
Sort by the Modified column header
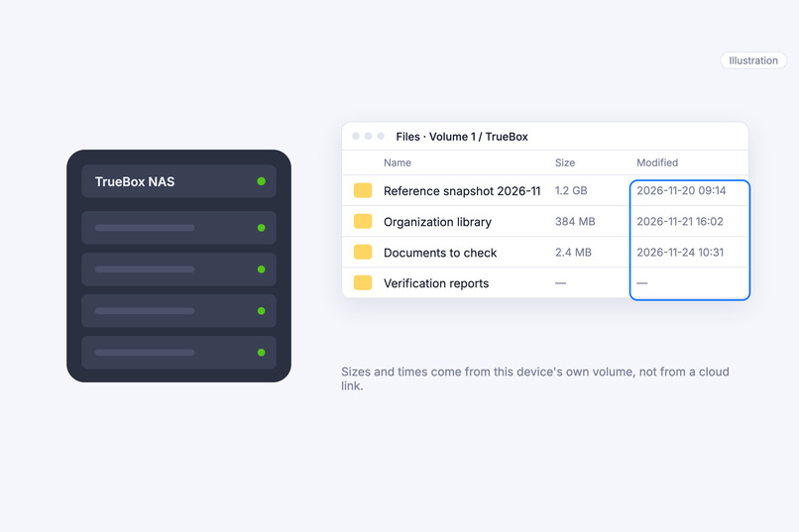657,162
